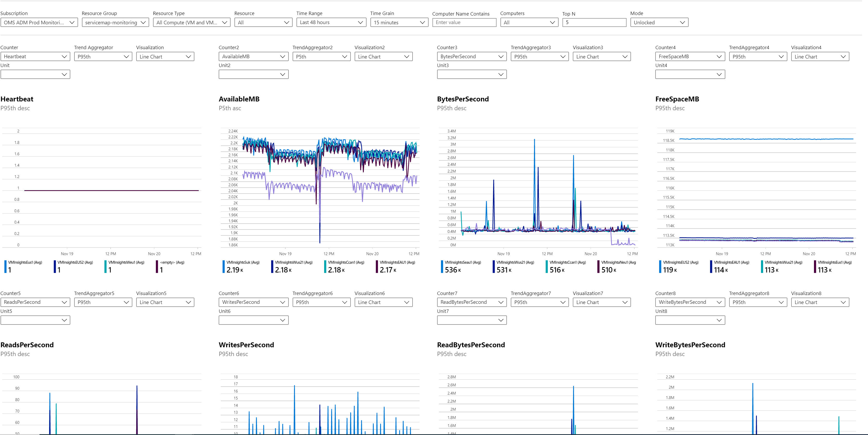Open the Resource Group selector showing servicemap-monitoring
This screenshot has height=435, width=868.
pos(115,22)
